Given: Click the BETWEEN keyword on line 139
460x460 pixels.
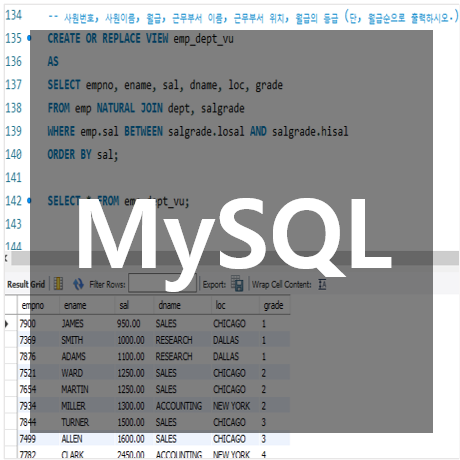Looking at the screenshot, I should click(x=143, y=131).
